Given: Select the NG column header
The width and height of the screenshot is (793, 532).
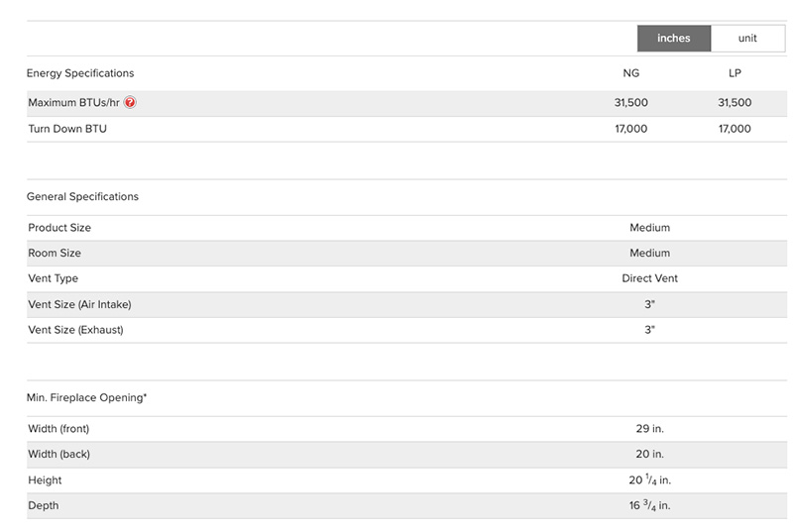Looking at the screenshot, I should (630, 73).
